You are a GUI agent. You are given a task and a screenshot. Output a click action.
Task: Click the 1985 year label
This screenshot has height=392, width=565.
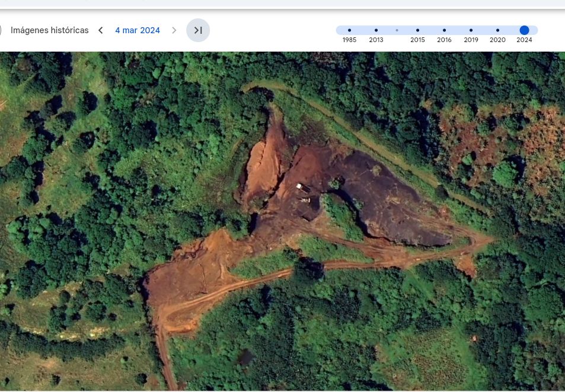point(349,40)
